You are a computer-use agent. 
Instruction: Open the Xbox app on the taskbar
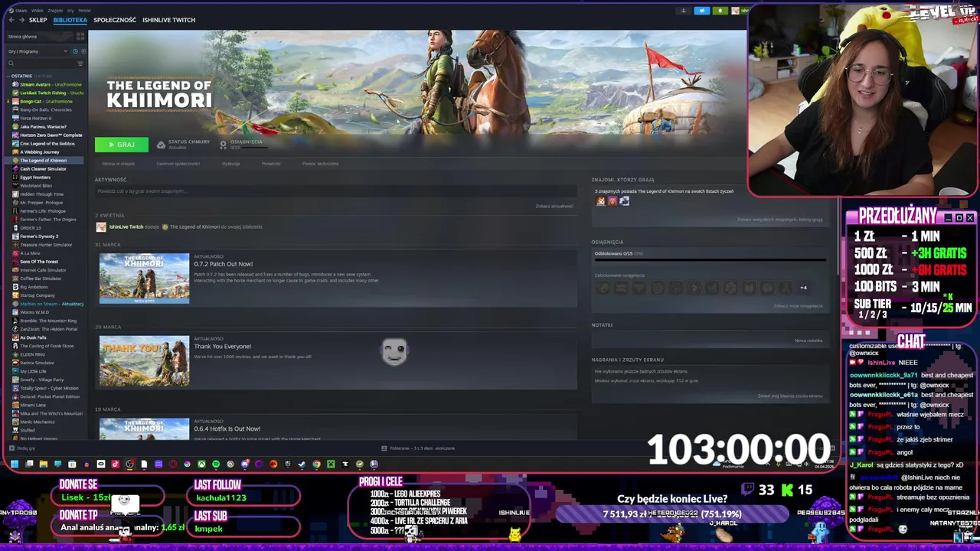[x=201, y=464]
